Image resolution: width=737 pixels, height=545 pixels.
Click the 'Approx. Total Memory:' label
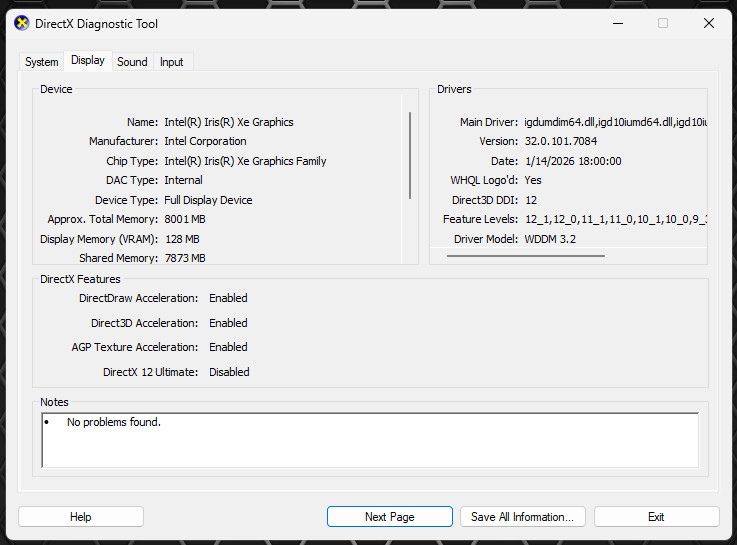tap(102, 219)
